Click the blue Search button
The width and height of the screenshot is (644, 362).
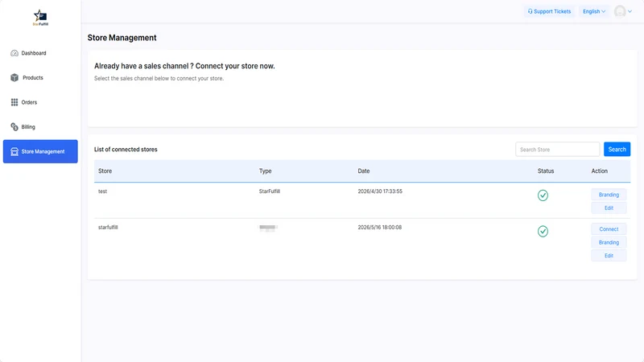click(x=617, y=150)
